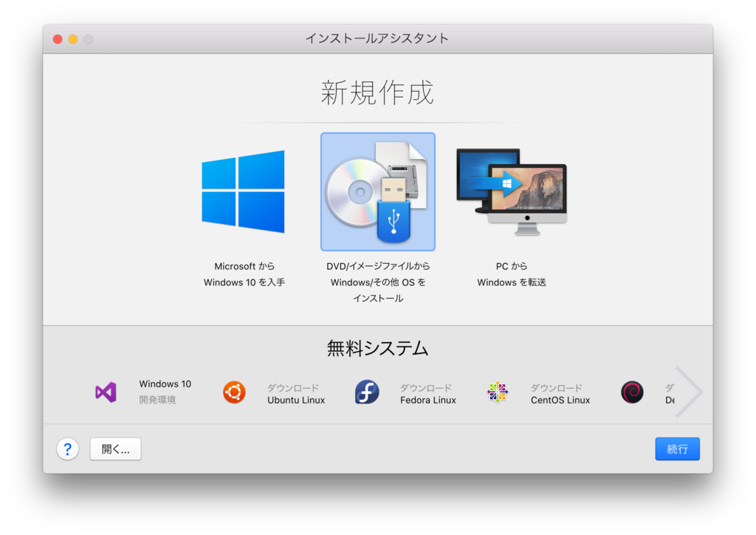Click the Debian swirl logo
The image size is (756, 535).
point(632,392)
